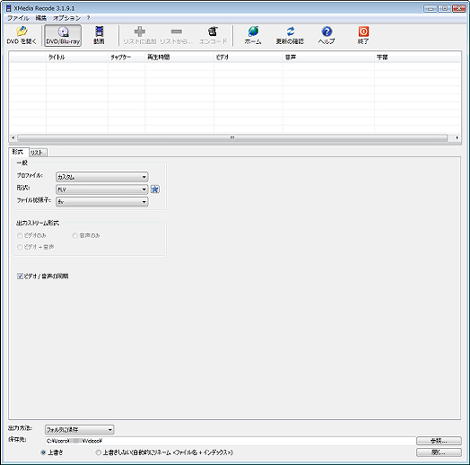Expand the 出力方法 output method dropdown
This screenshot has height=465, width=470.
pyautogui.click(x=79, y=429)
